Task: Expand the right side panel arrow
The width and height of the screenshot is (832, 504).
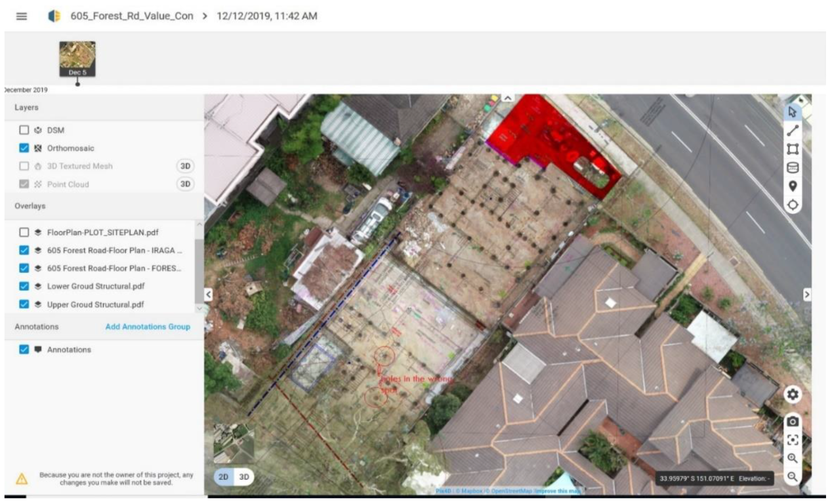Action: (x=807, y=294)
